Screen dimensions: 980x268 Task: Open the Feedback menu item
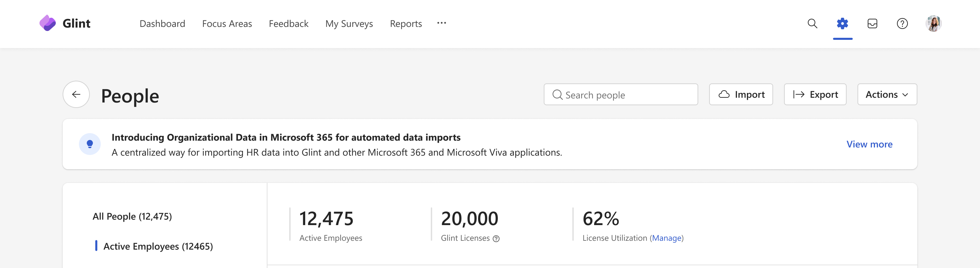(288, 23)
